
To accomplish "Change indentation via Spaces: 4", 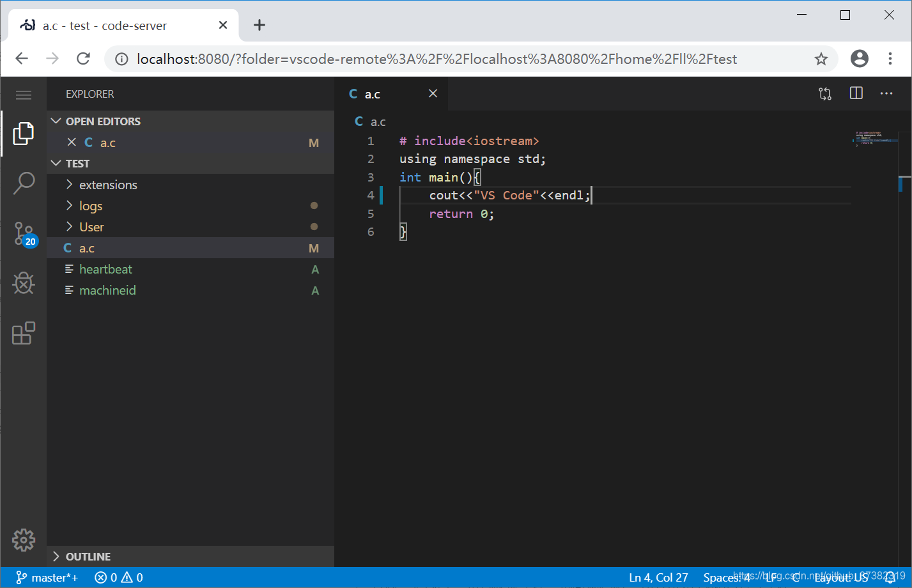I will pyautogui.click(x=727, y=578).
